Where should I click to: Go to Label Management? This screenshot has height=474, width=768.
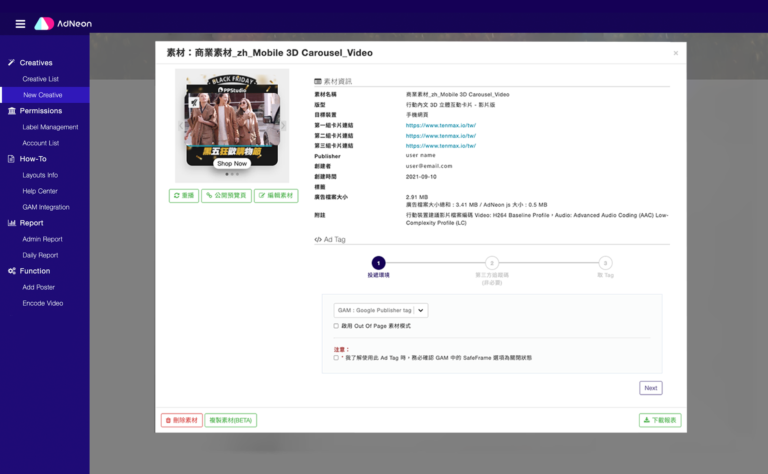tap(50, 127)
